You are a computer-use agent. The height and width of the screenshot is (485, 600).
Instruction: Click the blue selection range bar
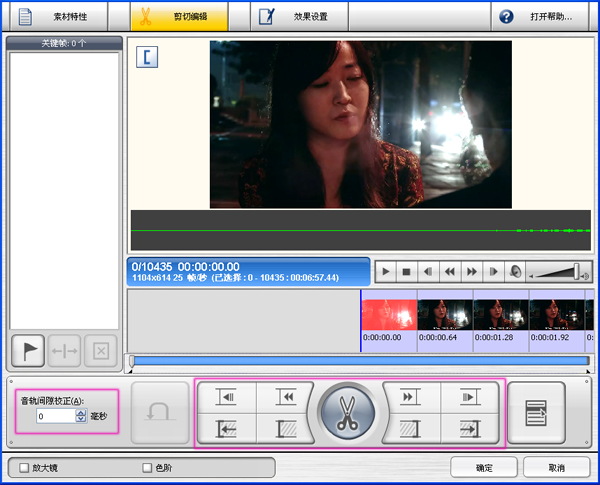pyautogui.click(x=361, y=361)
